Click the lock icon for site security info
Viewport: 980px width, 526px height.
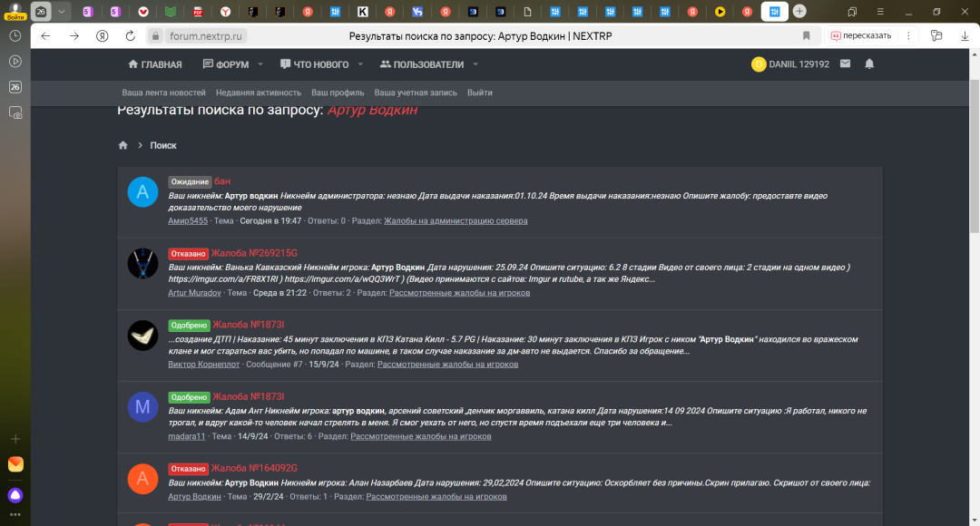click(156, 36)
